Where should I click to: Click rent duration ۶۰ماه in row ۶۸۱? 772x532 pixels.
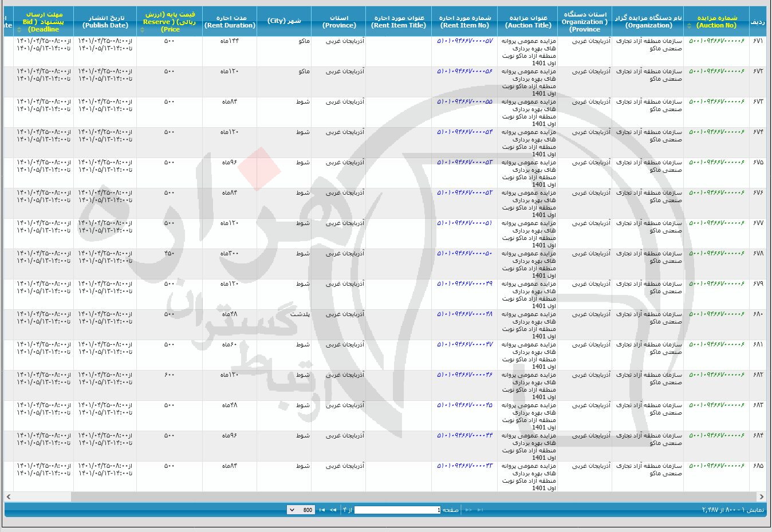(x=230, y=345)
